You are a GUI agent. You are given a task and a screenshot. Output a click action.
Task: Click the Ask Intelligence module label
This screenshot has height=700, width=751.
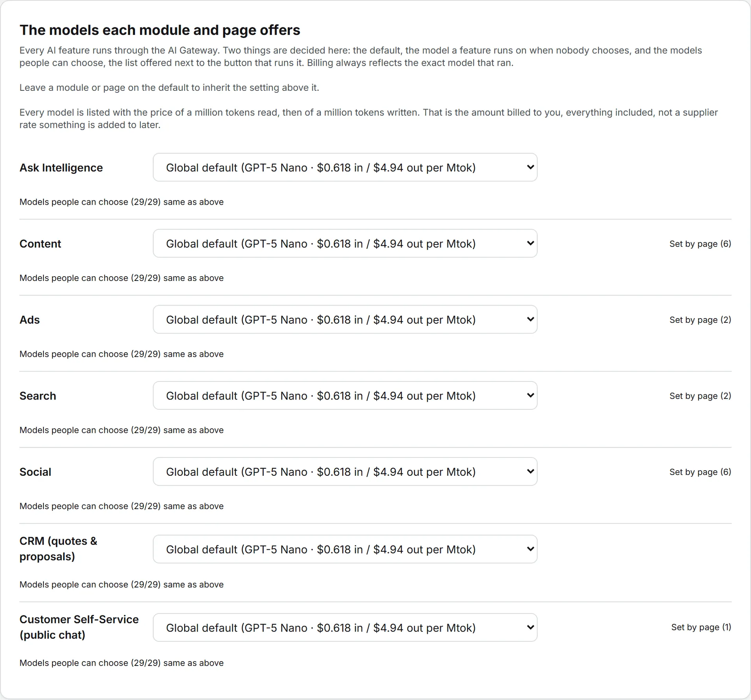click(x=61, y=167)
